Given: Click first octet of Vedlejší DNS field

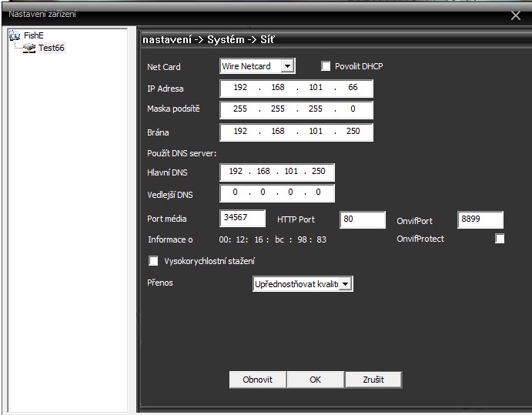Looking at the screenshot, I should [235, 192].
